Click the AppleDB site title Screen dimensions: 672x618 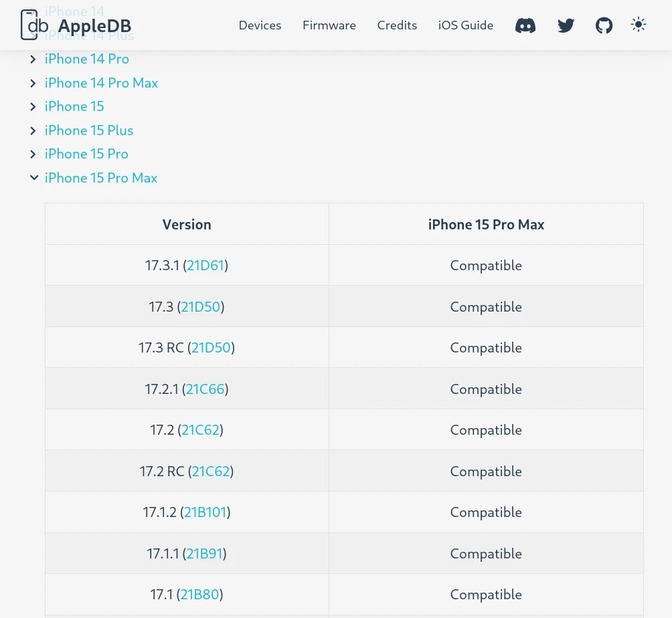pos(95,25)
